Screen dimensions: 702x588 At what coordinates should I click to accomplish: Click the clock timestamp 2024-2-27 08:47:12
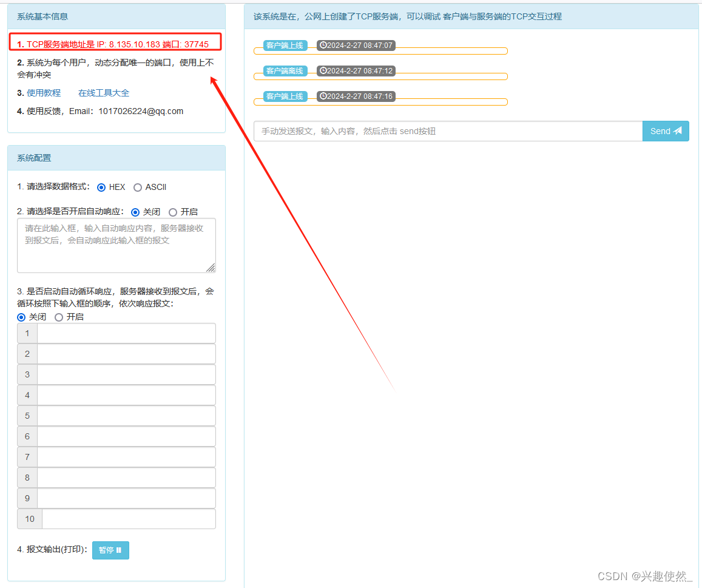tap(356, 71)
